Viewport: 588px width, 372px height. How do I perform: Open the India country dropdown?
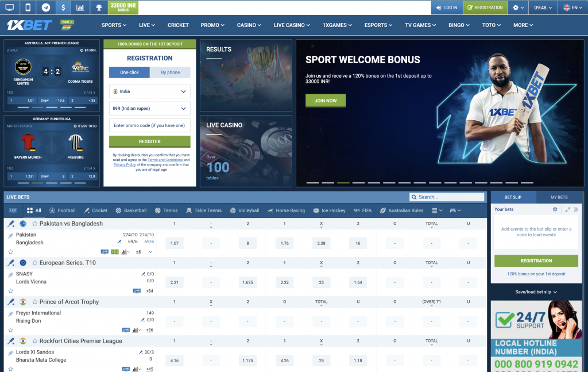point(149,91)
